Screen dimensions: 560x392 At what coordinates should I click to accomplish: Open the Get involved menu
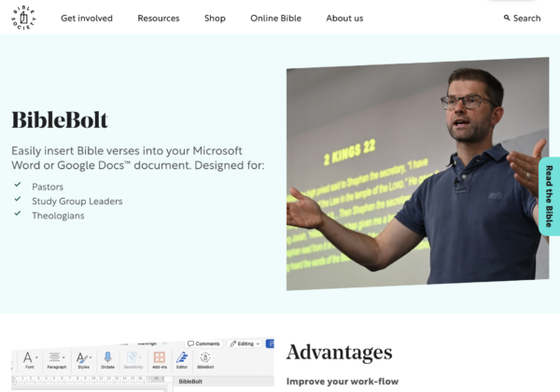(x=87, y=19)
